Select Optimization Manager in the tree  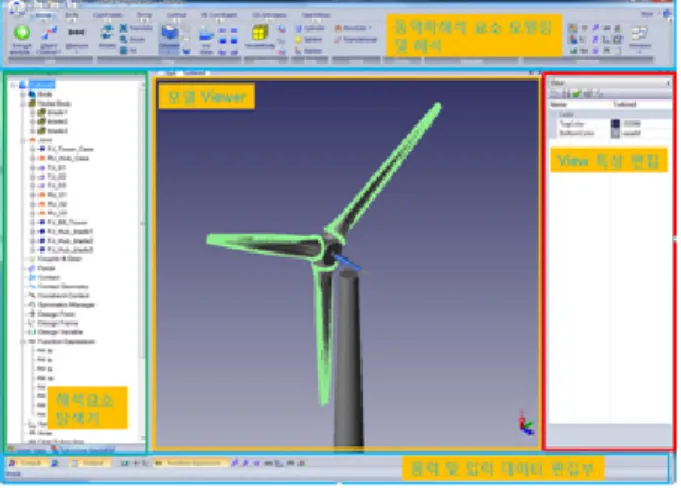66,305
